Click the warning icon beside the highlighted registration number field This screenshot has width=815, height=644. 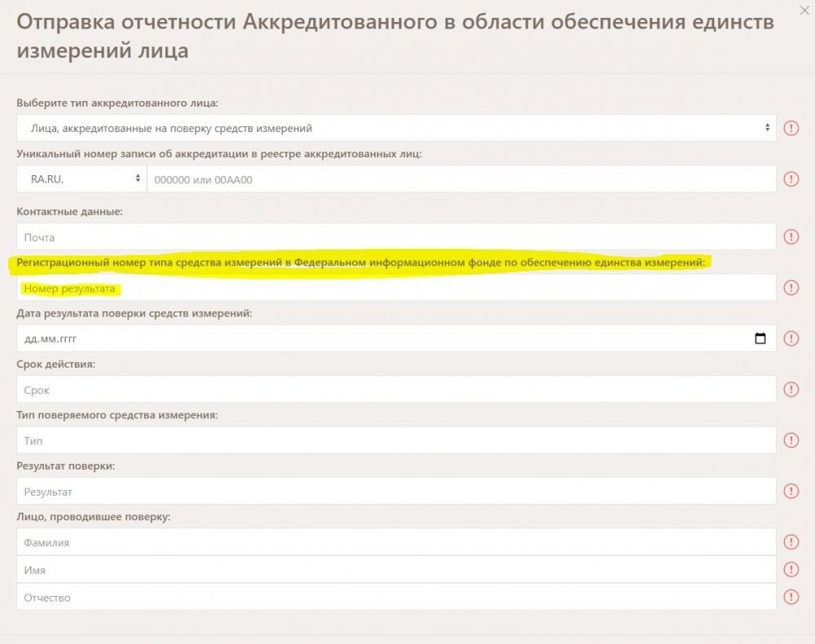[791, 287]
